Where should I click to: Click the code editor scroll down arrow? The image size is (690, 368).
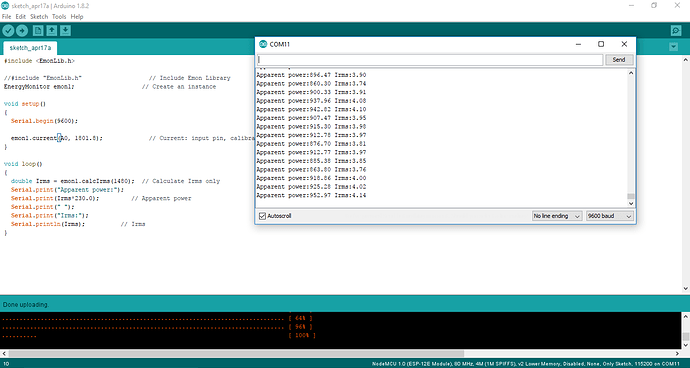point(686,288)
